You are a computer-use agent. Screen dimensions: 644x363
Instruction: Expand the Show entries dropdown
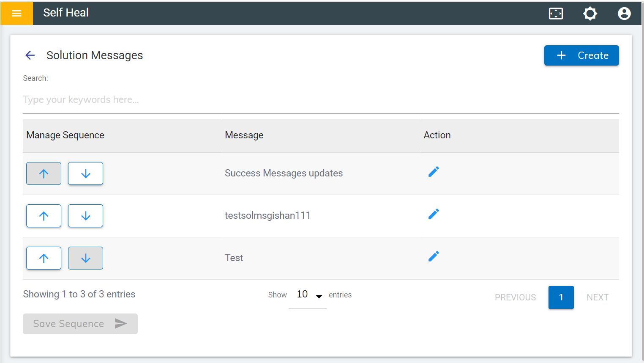point(307,295)
